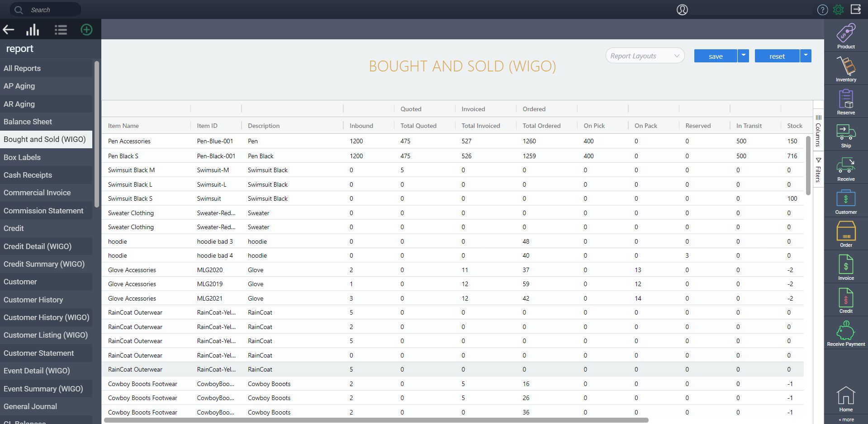Sort by the Total Invoiced column header
Screen dimensions: 868x424
481,126
